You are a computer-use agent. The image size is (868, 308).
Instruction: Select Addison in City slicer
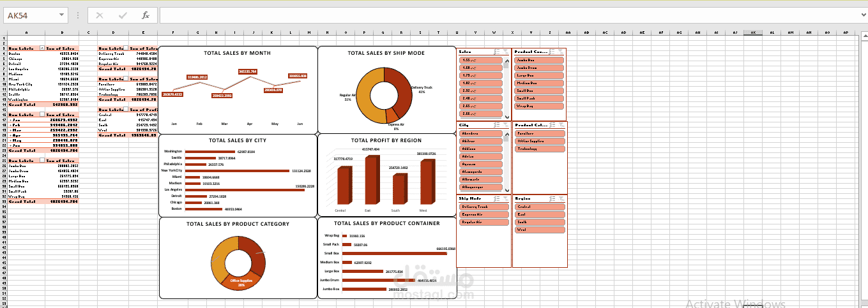pos(481,149)
